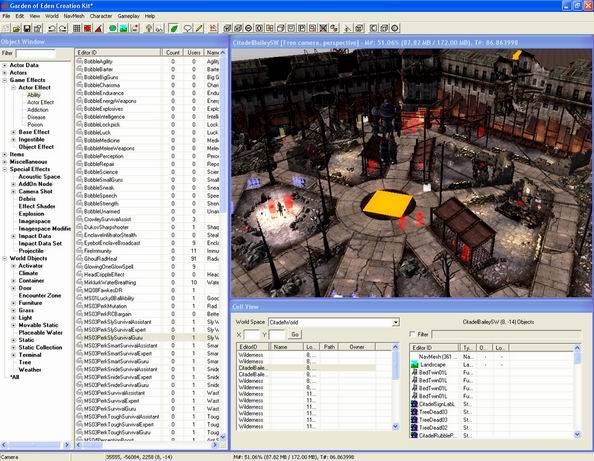Sort by the Count column header

pyautogui.click(x=173, y=53)
